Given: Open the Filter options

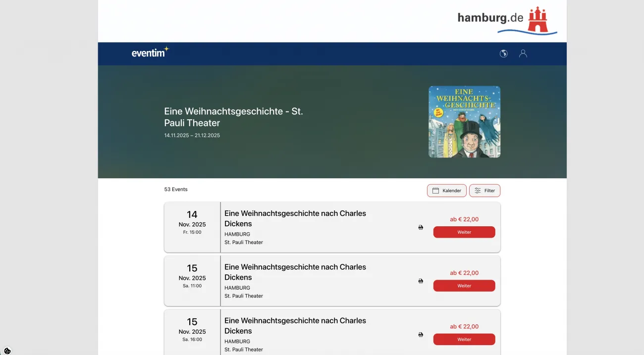Looking at the screenshot, I should (x=484, y=191).
